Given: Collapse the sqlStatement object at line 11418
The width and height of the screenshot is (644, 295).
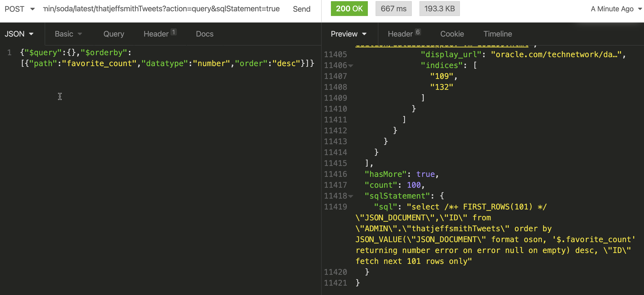Looking at the screenshot, I should pyautogui.click(x=351, y=196).
